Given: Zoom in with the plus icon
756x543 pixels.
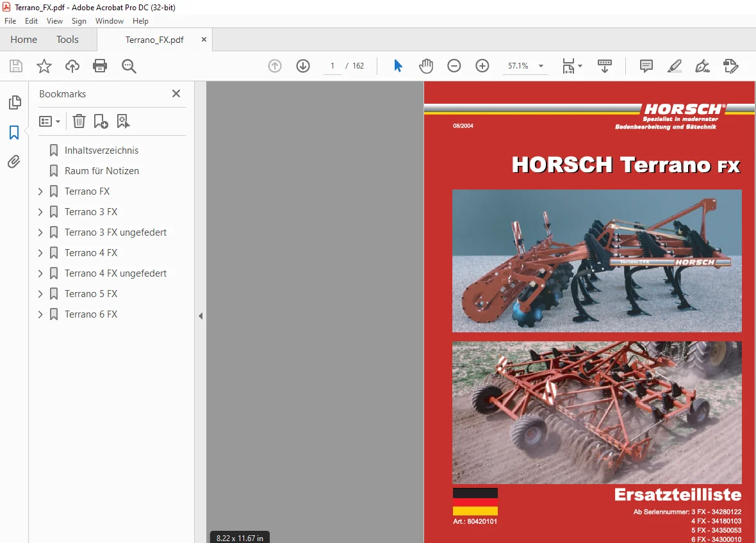Looking at the screenshot, I should tap(482, 66).
